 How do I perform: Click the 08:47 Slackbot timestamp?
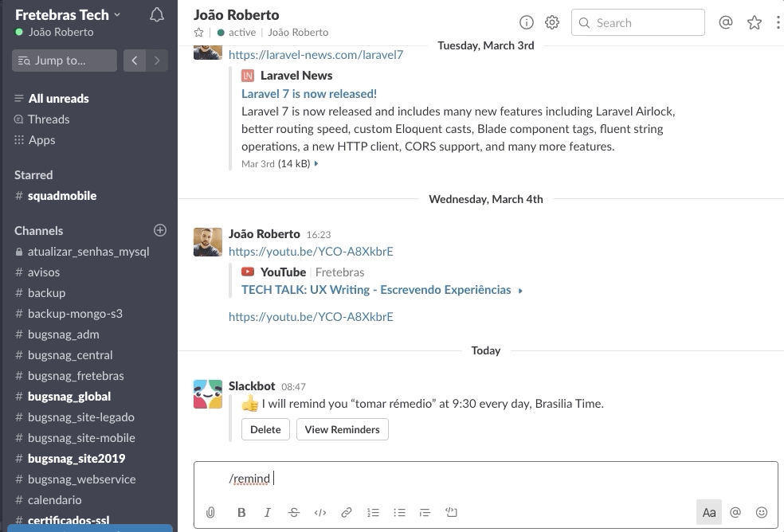(293, 387)
